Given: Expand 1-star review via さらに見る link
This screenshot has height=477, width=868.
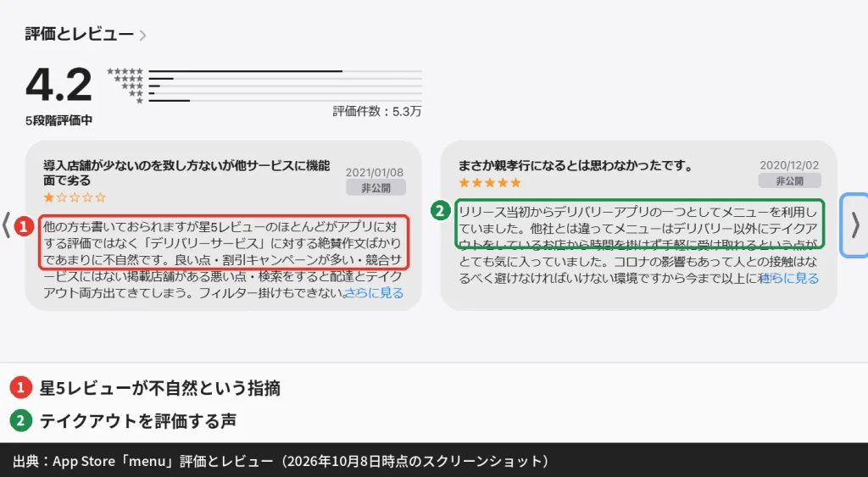Looking at the screenshot, I should click(x=374, y=293).
